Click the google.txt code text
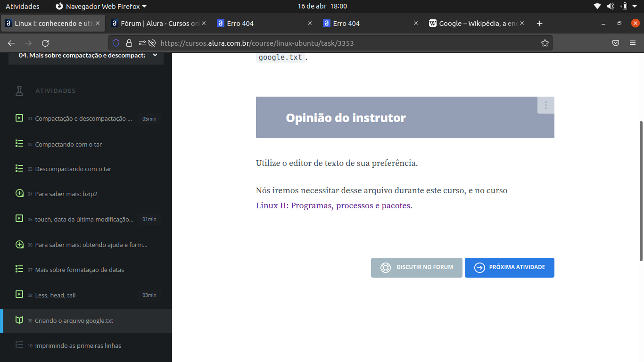Viewport: 644px width, 362px height. pos(281,58)
